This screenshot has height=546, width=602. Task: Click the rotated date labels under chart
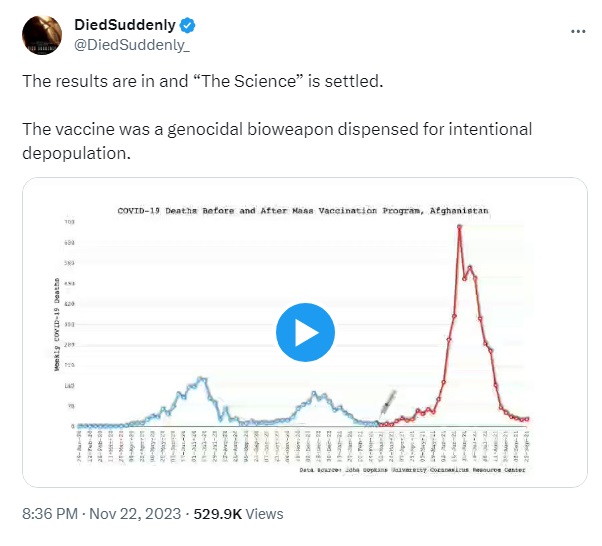[303, 446]
